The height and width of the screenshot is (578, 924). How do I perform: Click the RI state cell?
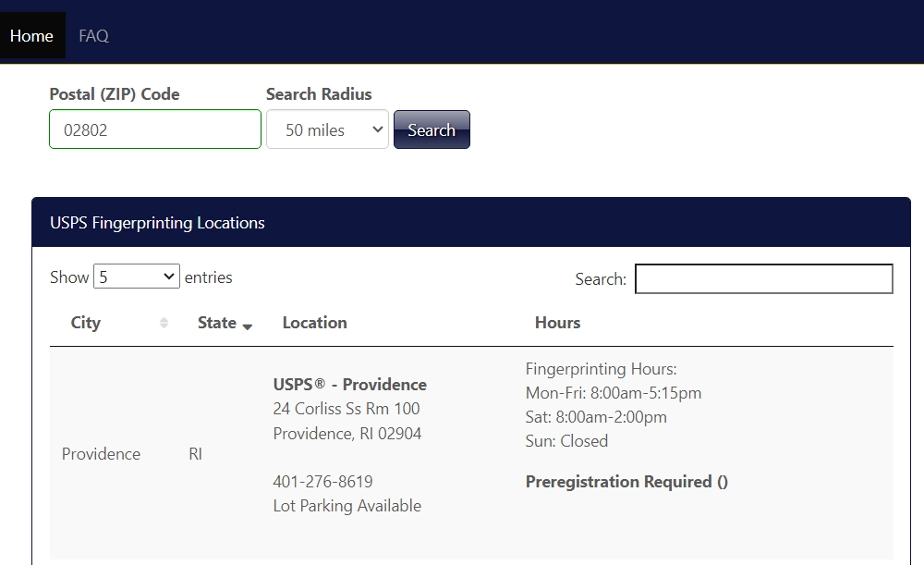coord(196,453)
